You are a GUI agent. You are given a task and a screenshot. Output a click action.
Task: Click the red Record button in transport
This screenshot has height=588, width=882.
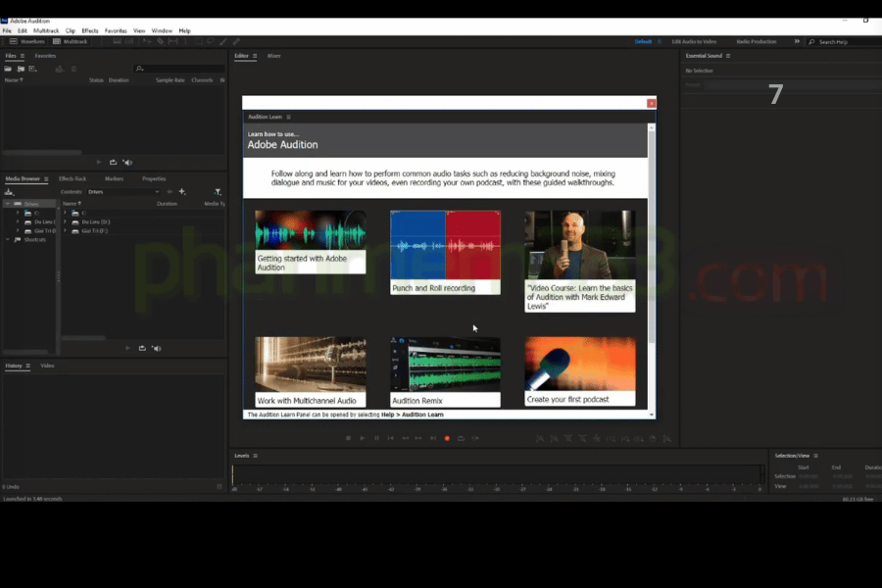pyautogui.click(x=447, y=438)
